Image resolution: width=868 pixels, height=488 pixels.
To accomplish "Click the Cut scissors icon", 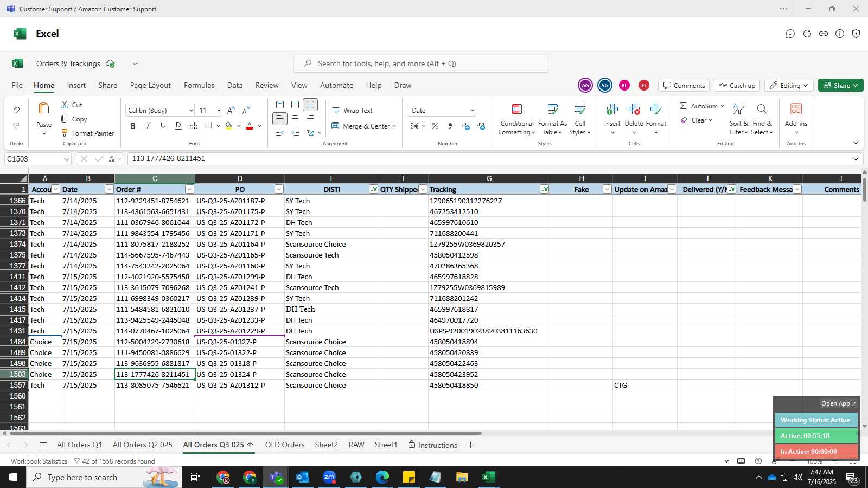I will [x=65, y=105].
